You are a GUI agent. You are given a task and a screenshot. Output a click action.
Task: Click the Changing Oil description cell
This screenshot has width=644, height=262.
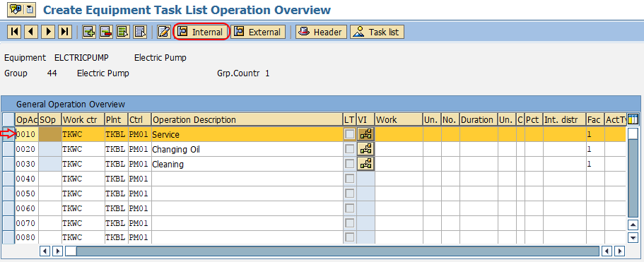pyautogui.click(x=247, y=149)
